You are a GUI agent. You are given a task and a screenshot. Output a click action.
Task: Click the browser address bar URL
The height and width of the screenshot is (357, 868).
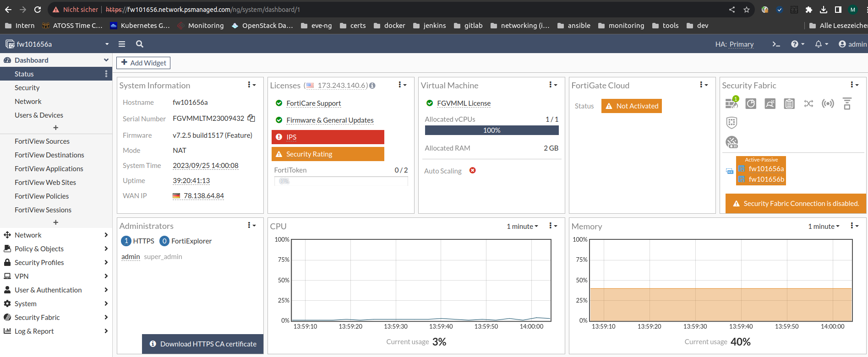[x=203, y=9]
